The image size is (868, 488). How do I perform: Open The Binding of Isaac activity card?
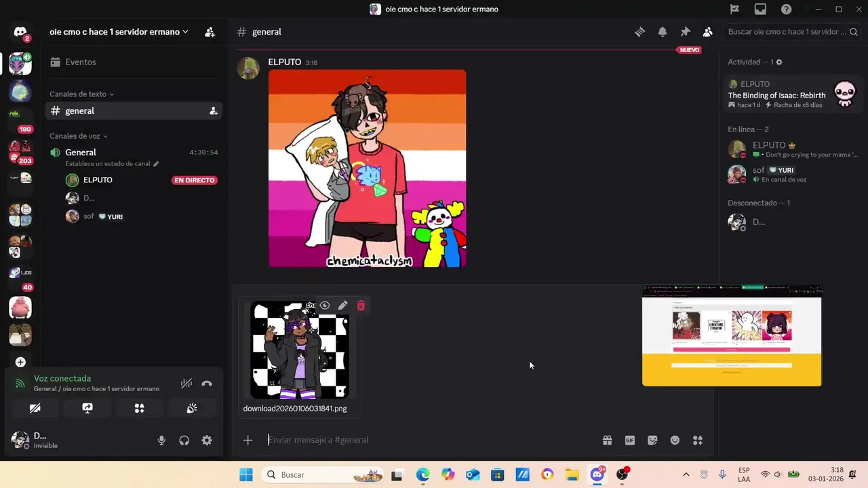[793, 94]
